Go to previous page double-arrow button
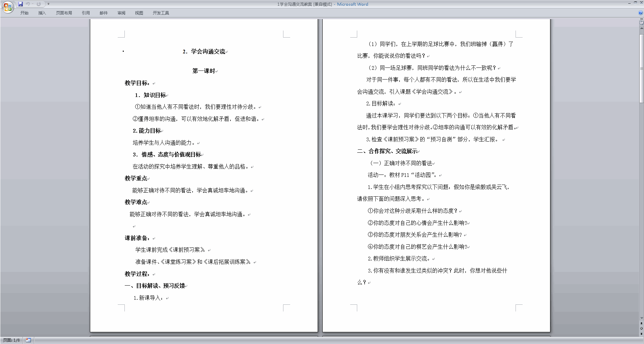644x344 pixels. (641, 323)
